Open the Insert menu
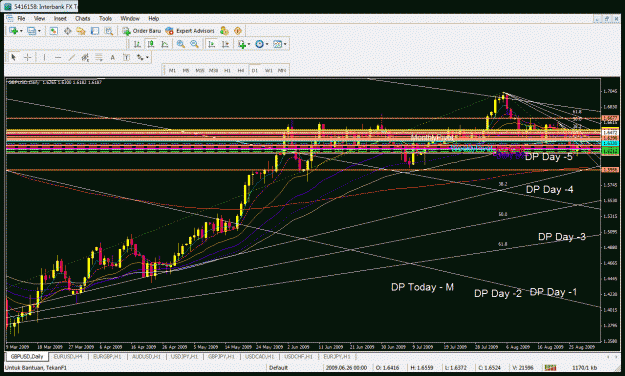The width and height of the screenshot is (625, 376). click(x=60, y=19)
